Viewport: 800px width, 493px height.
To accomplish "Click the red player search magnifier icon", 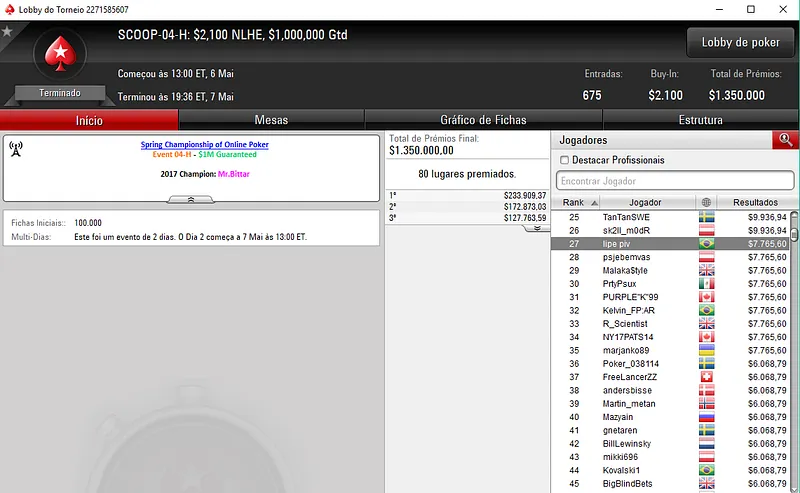I will (x=786, y=140).
